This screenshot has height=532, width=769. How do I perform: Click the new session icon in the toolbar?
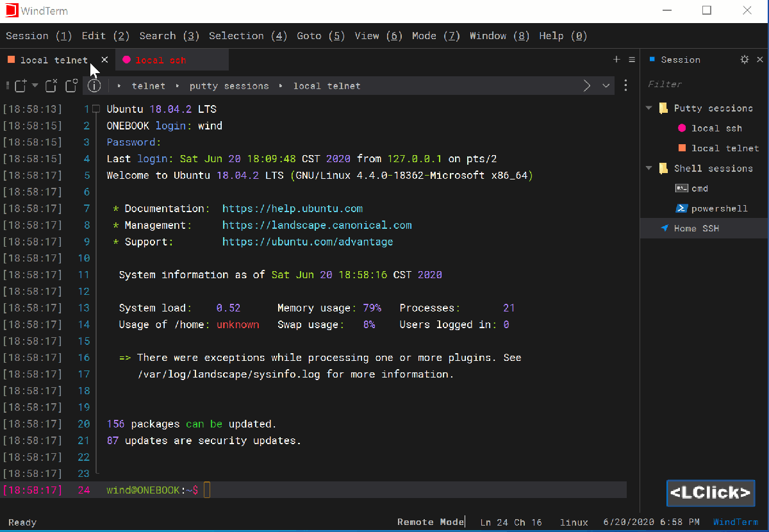[21, 85]
